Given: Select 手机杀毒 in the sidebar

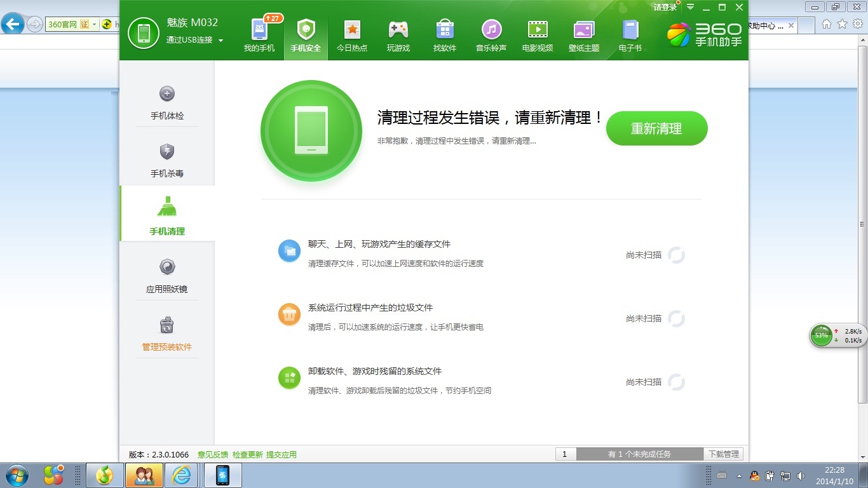Looking at the screenshot, I should coord(167,160).
